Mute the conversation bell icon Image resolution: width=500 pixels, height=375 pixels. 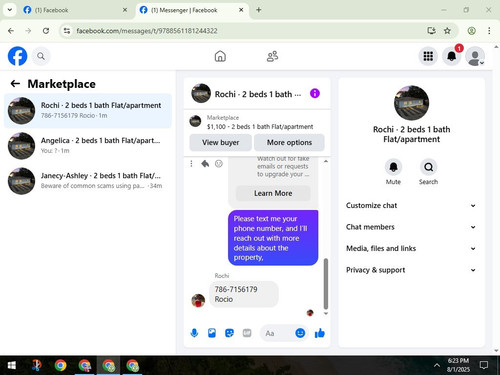coord(393,167)
